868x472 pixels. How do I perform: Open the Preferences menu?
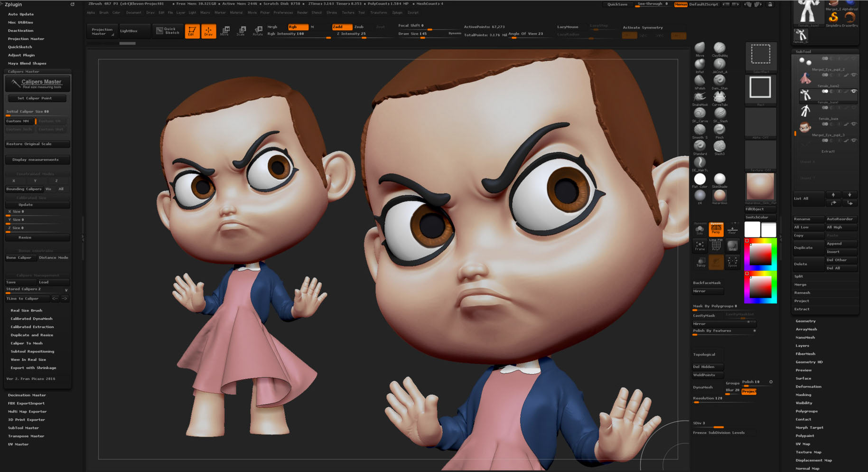pos(283,13)
